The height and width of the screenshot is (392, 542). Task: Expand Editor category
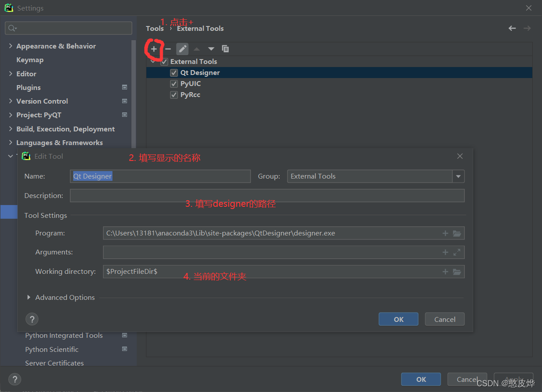11,74
